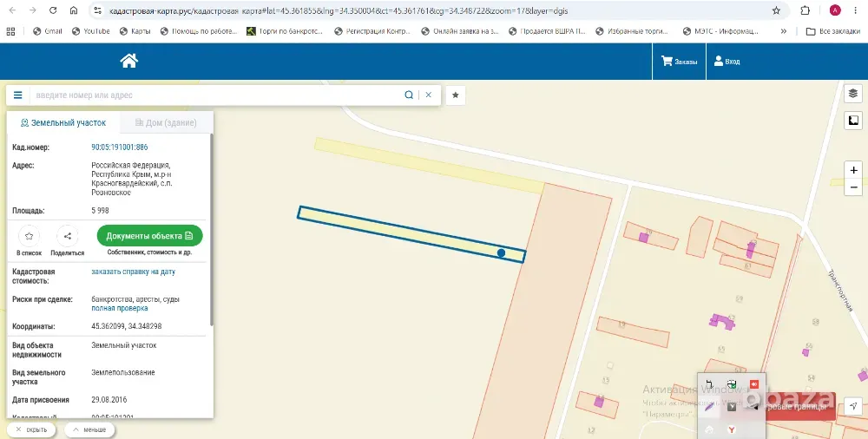Viewport: 868px width, 439px height.
Task: Click the magnifier search icon
Action: [409, 95]
